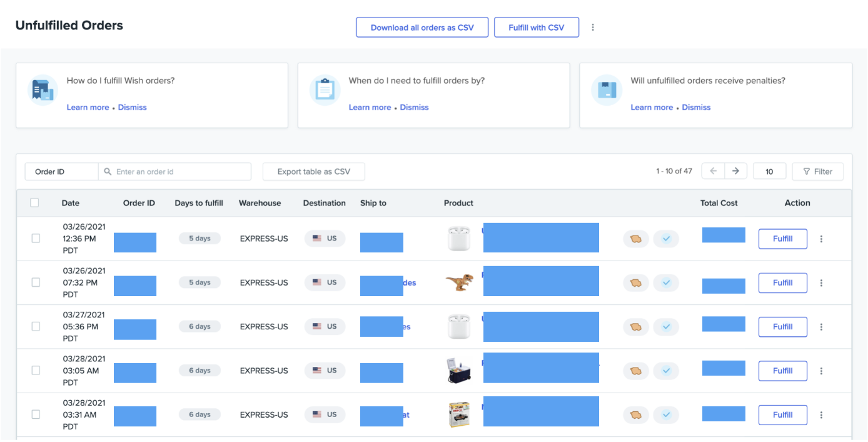Click the previous page arrow in pagination
The height and width of the screenshot is (442, 868).
[x=713, y=171]
